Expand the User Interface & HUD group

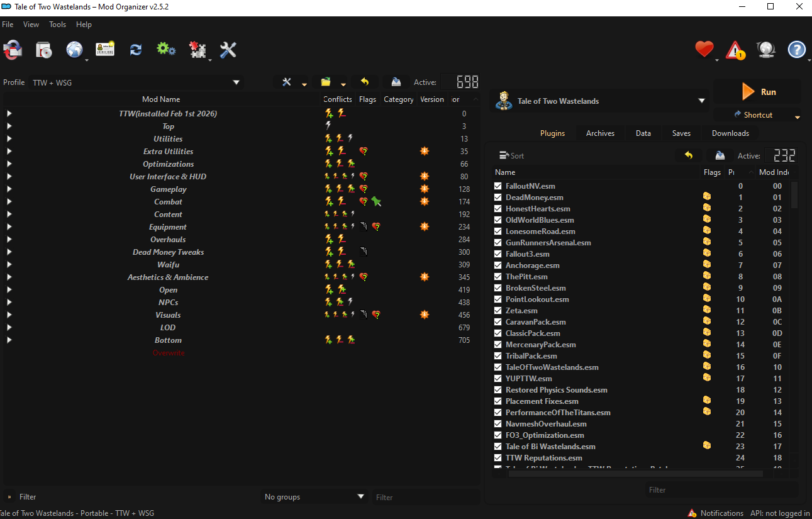pos(9,177)
